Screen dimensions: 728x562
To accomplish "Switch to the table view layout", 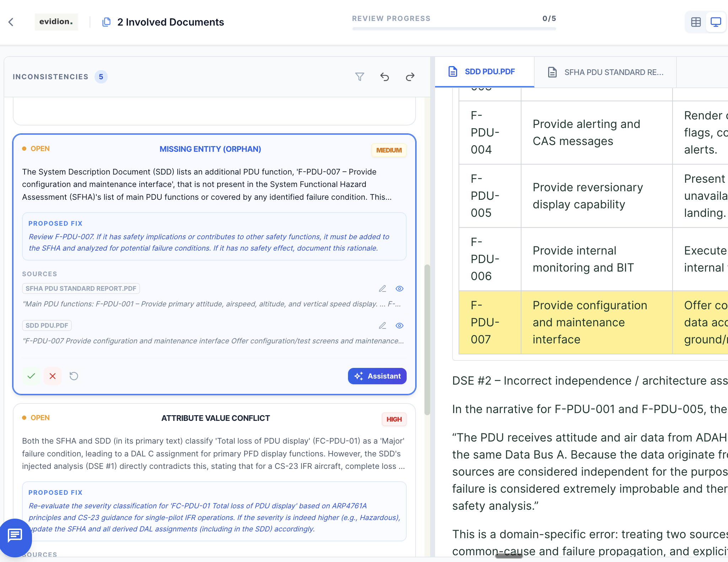I will point(696,22).
